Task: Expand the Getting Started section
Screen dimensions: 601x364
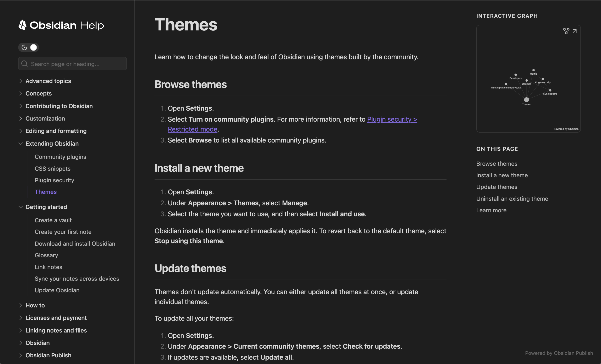Action: pyautogui.click(x=20, y=207)
